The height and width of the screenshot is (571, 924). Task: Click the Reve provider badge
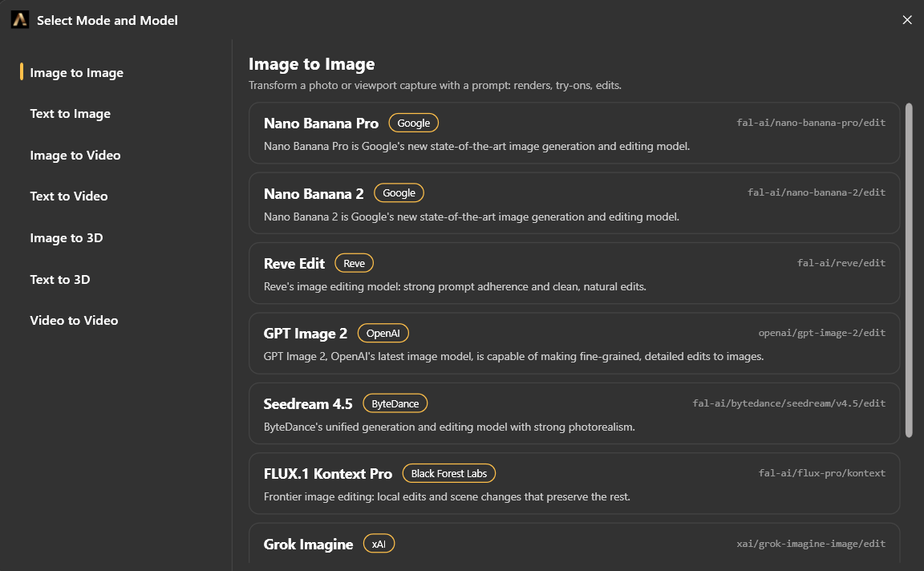tap(355, 263)
